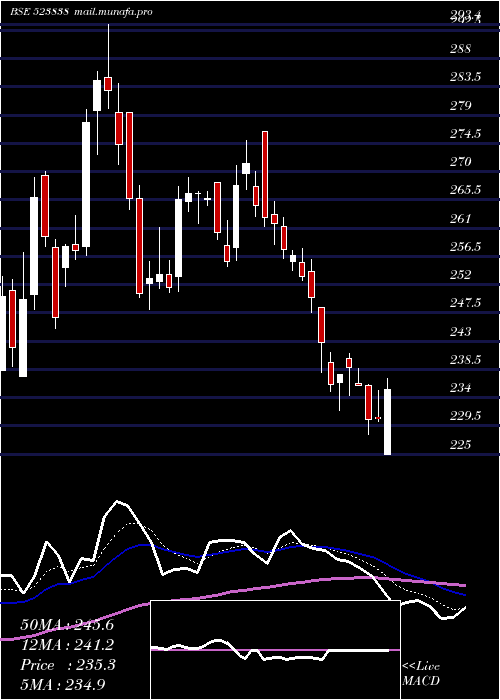
Task: Click the 225 price axis label
Action: (x=461, y=445)
